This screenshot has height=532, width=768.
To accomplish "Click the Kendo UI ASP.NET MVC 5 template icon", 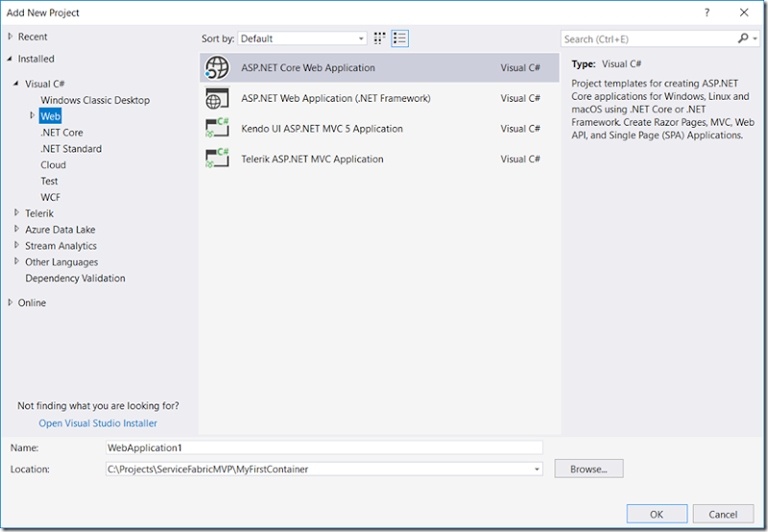I will click(217, 129).
